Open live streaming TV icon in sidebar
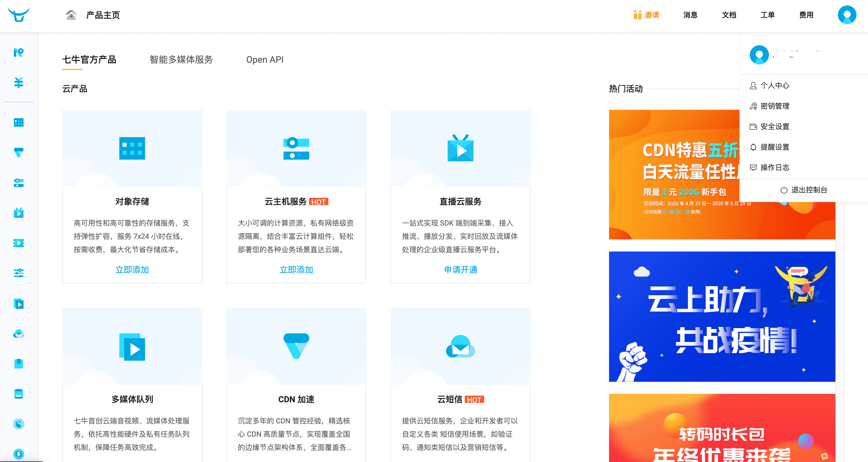 [18, 213]
